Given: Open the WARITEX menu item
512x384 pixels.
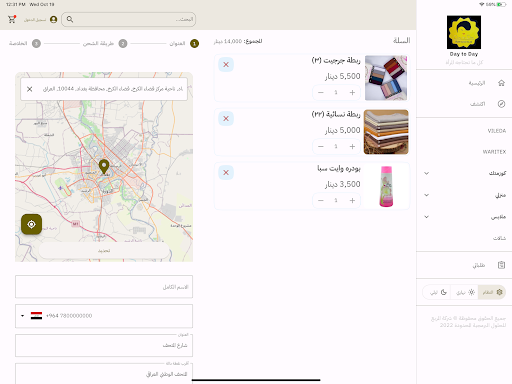Looking at the screenshot, I should 494,152.
